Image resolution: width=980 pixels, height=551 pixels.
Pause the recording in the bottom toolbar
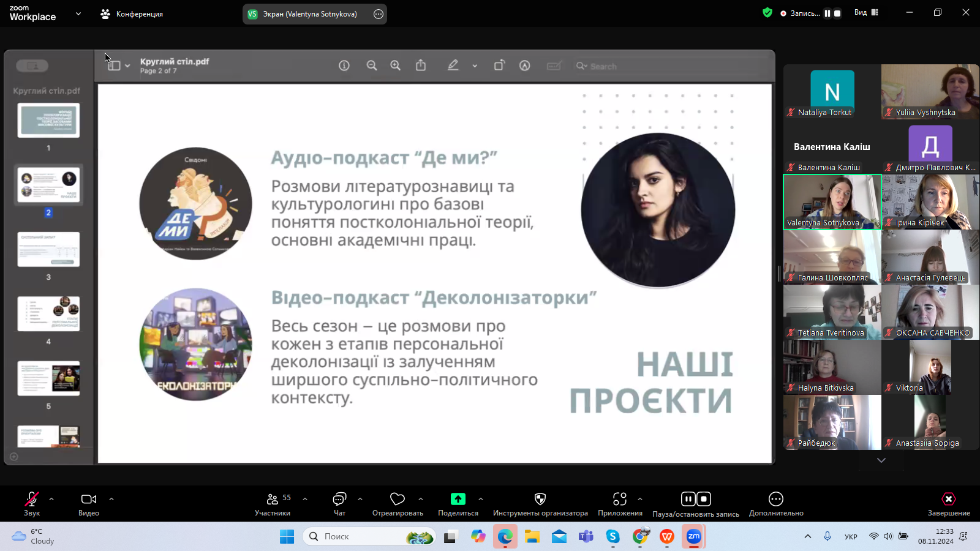pos(688,499)
